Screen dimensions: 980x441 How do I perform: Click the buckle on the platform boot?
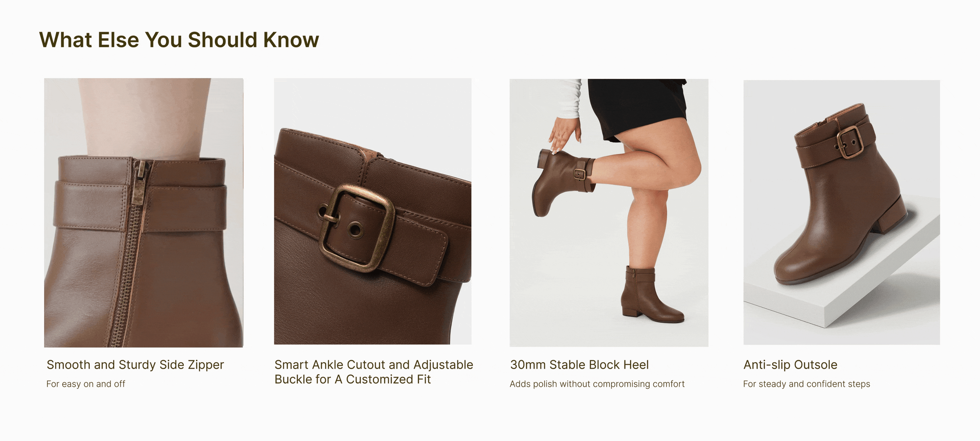click(x=849, y=142)
